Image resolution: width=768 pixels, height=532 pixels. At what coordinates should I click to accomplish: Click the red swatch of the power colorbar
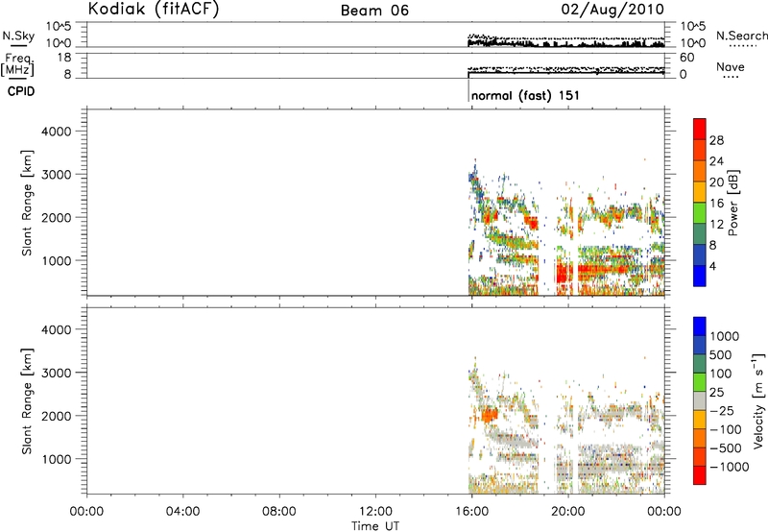(x=700, y=129)
